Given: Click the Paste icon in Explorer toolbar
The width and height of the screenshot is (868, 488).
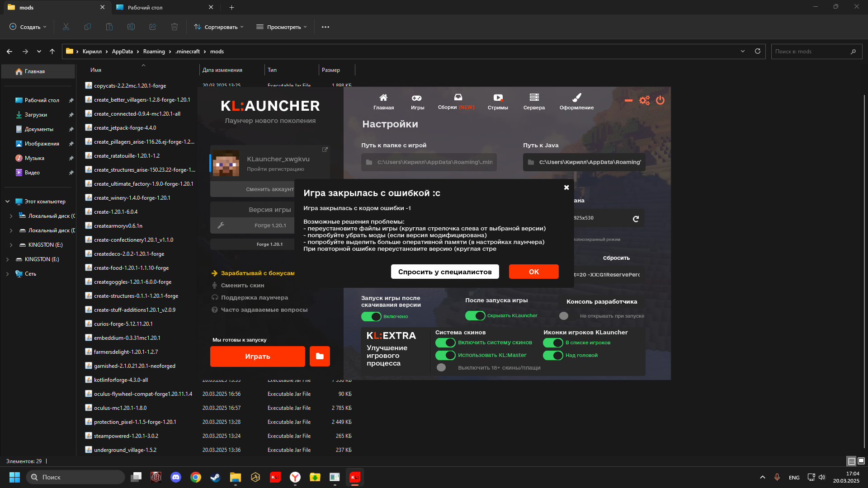Looking at the screenshot, I should 109,27.
